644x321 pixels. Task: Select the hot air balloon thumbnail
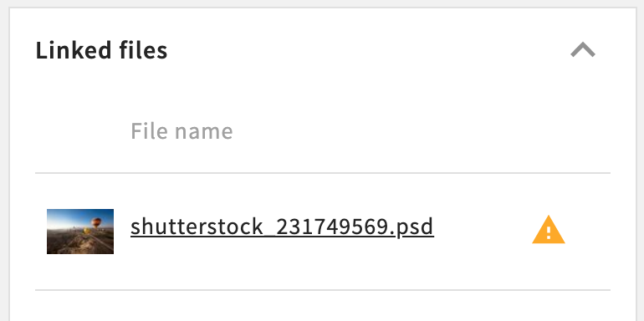point(80,231)
